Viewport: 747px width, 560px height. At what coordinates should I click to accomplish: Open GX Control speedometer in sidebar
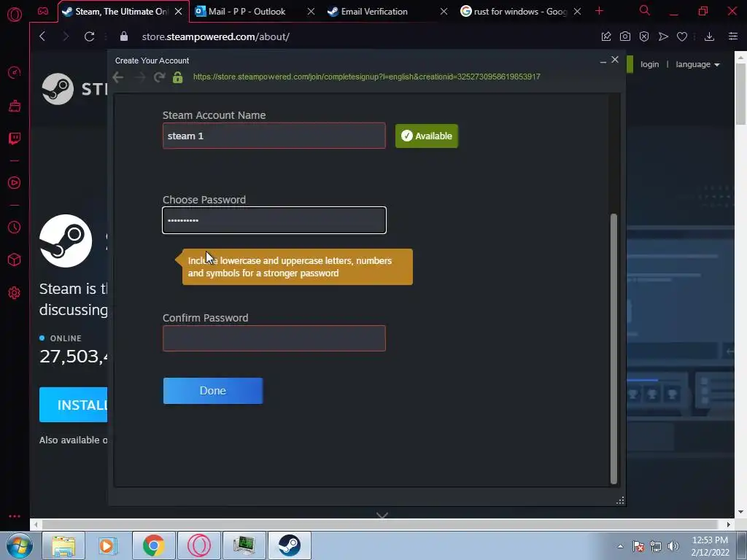(x=15, y=72)
